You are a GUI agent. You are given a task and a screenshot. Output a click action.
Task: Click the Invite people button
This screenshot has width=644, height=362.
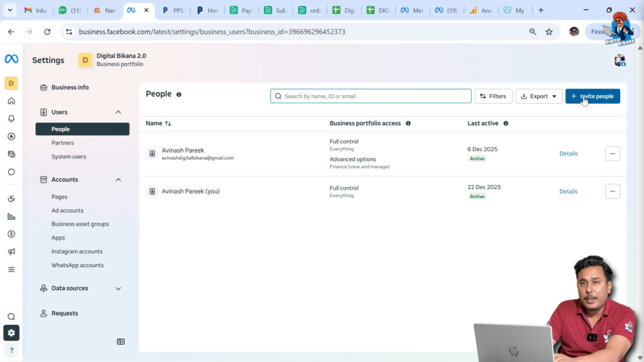coord(592,96)
